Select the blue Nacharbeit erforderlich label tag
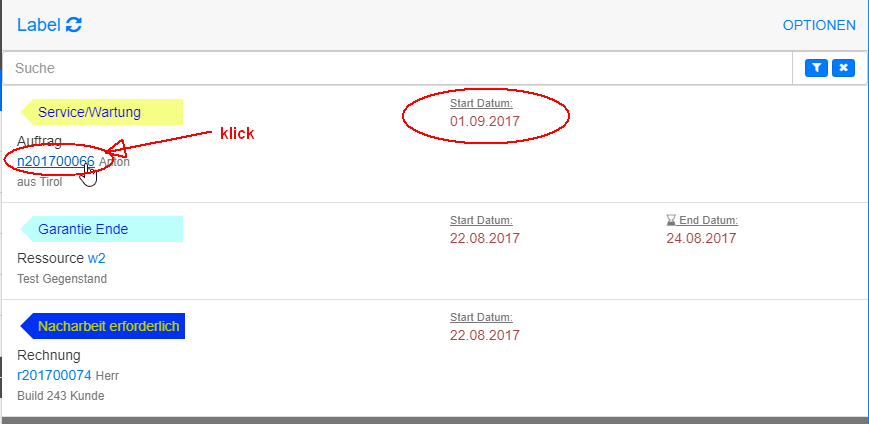This screenshot has width=869, height=424. pos(103,326)
